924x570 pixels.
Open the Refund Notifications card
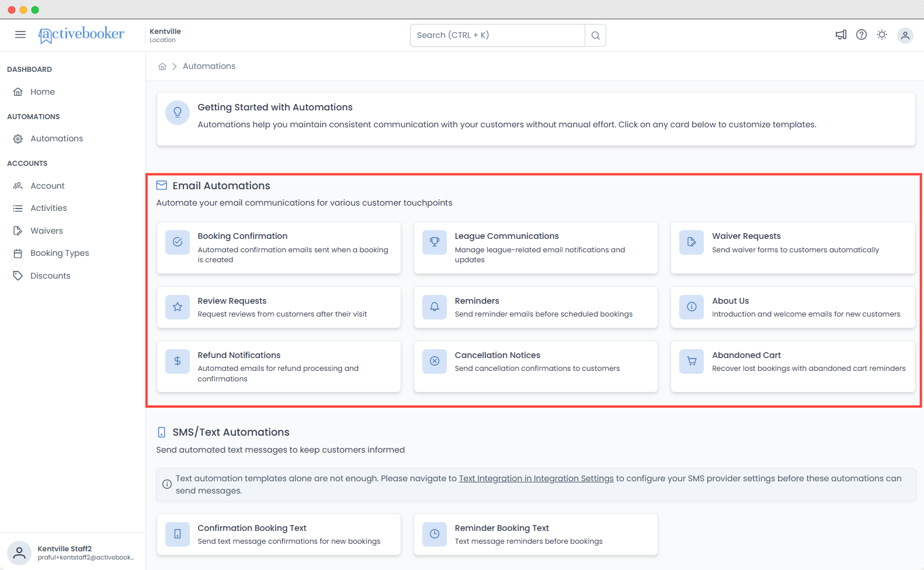pyautogui.click(x=279, y=367)
